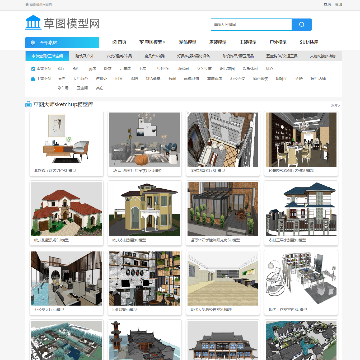
Task: Focus the search input field
Action: [252, 24]
